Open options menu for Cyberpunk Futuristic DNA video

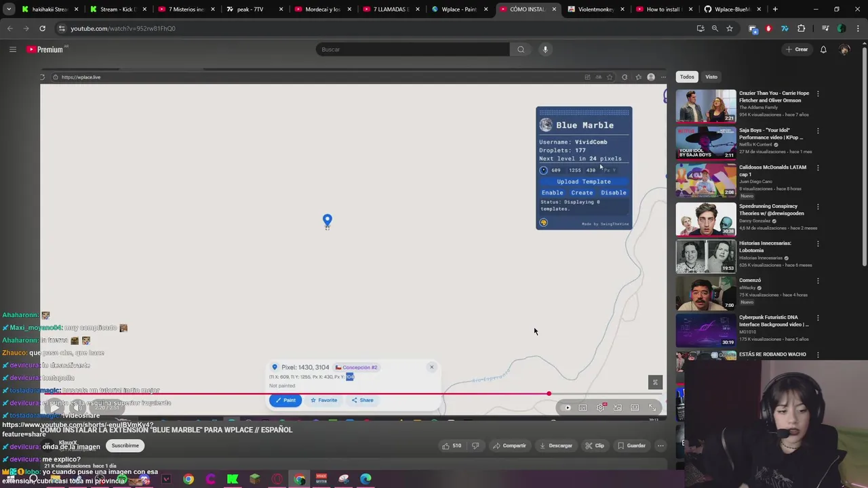(x=818, y=317)
